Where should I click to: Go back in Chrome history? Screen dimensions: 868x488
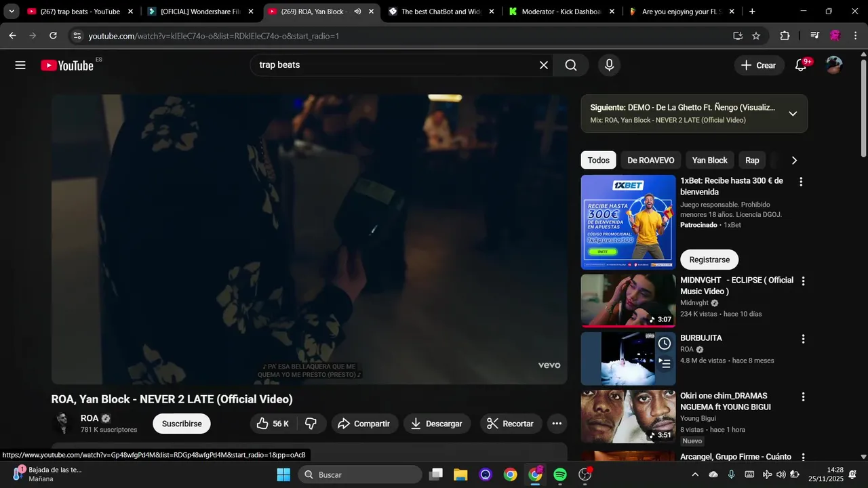pos(12,35)
